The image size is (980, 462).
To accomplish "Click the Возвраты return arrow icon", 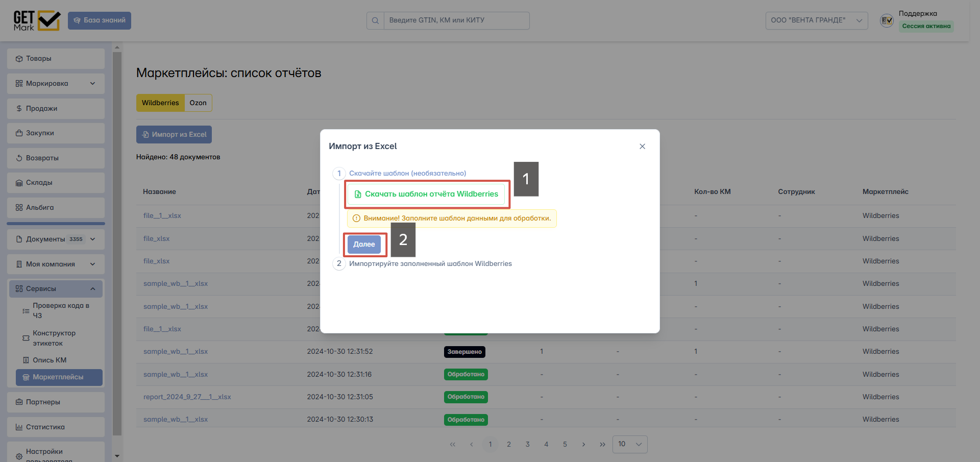I will click(19, 158).
